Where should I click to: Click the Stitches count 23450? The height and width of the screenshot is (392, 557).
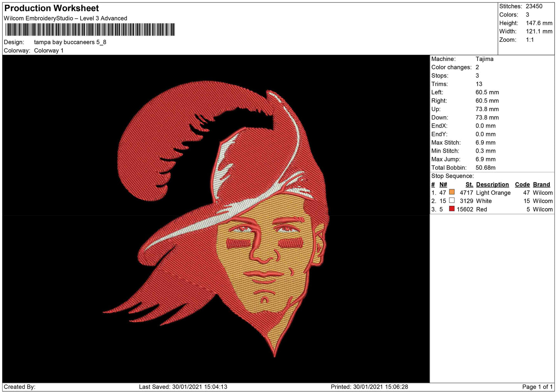tap(534, 6)
